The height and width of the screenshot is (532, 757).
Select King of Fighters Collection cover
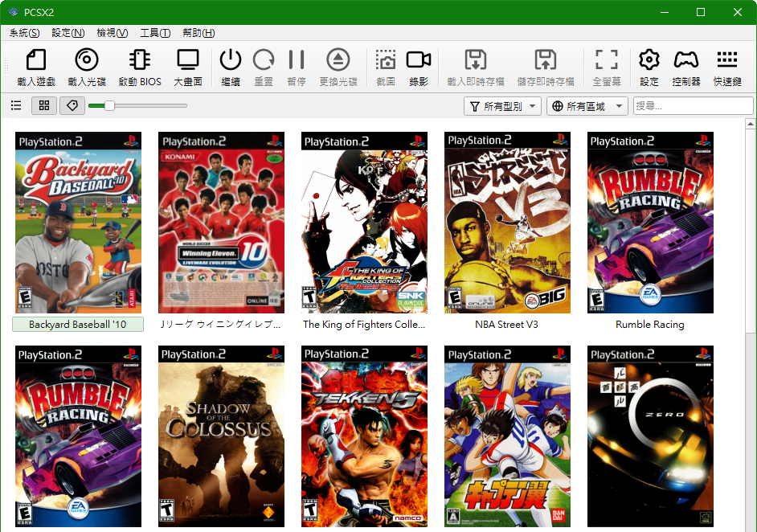[x=364, y=223]
